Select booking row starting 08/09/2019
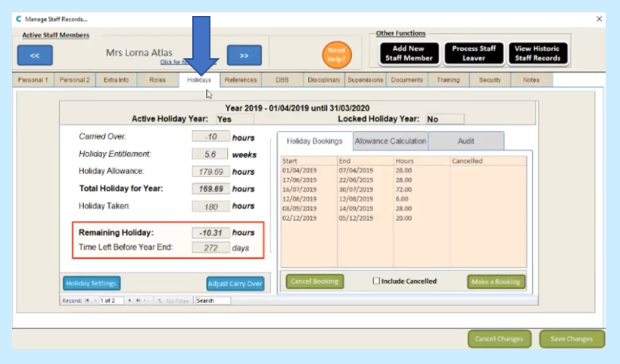Viewport: 620px width, 364px height. [403, 208]
